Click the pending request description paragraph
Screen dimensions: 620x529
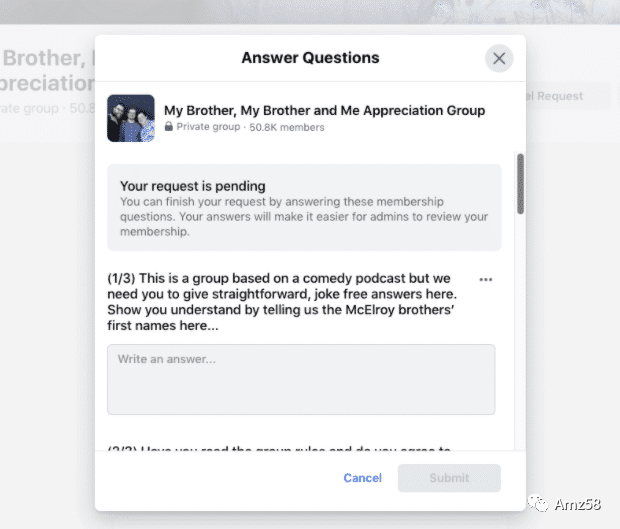click(304, 217)
